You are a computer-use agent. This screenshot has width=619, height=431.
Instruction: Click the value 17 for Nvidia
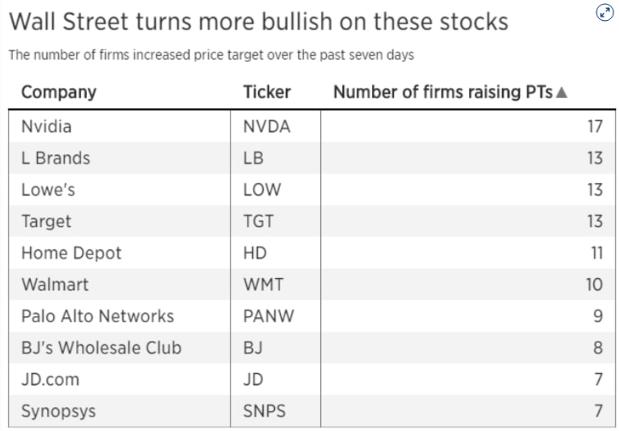pos(594,127)
